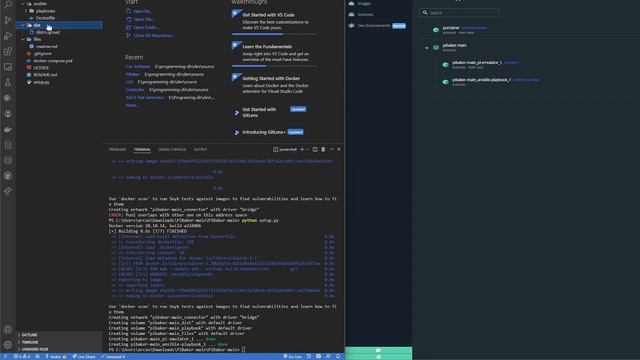The height and width of the screenshot is (360, 640).
Task: Click Live Share in status bar
Action: click(84, 356)
